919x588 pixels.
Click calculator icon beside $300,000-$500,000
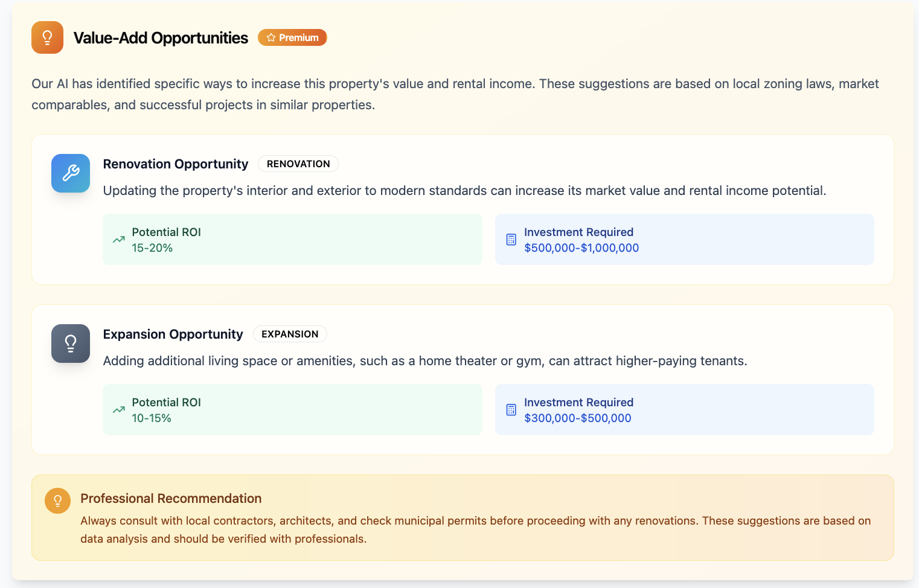click(511, 410)
